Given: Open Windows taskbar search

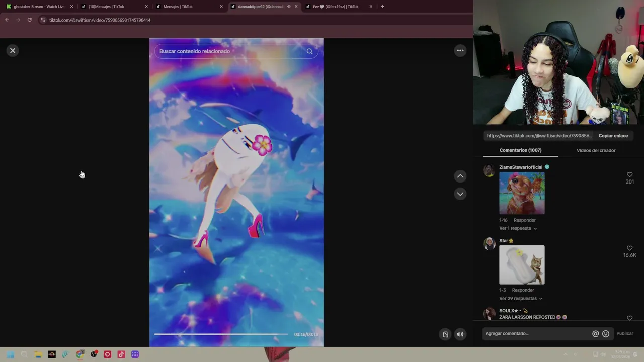Looking at the screenshot, I should click(24, 354).
